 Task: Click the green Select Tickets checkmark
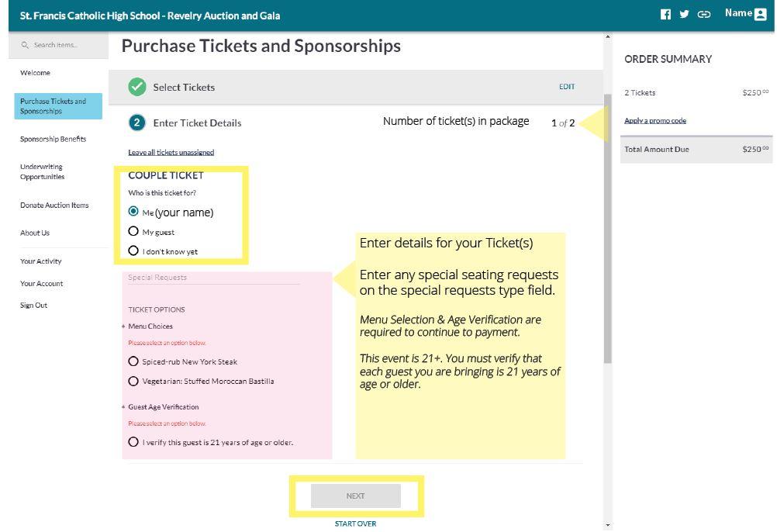[x=137, y=87]
